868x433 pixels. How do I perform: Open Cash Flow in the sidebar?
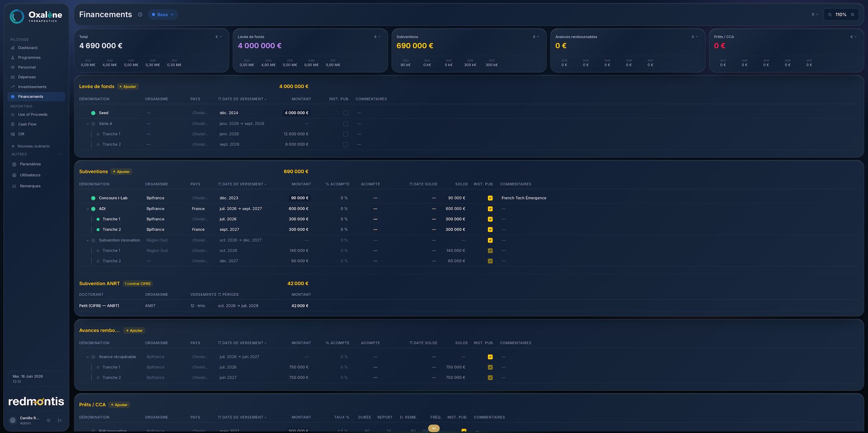click(x=36, y=124)
